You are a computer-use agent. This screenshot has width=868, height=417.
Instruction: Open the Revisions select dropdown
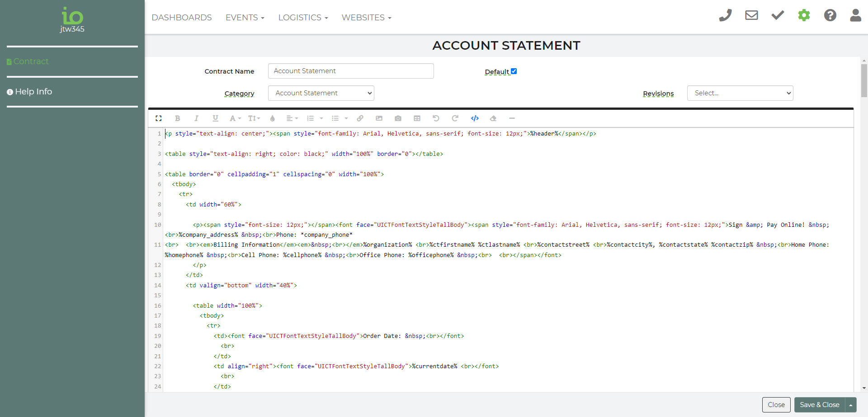click(x=740, y=93)
